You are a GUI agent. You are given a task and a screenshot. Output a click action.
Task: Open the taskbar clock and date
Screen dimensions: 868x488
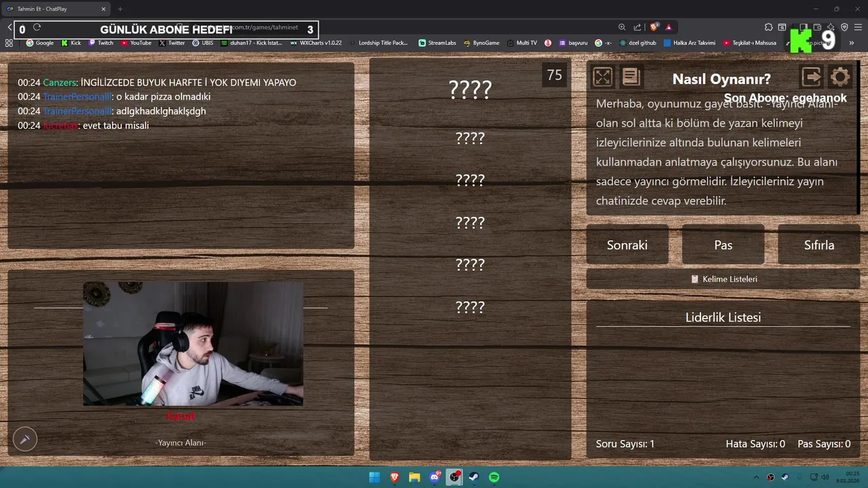[848, 477]
